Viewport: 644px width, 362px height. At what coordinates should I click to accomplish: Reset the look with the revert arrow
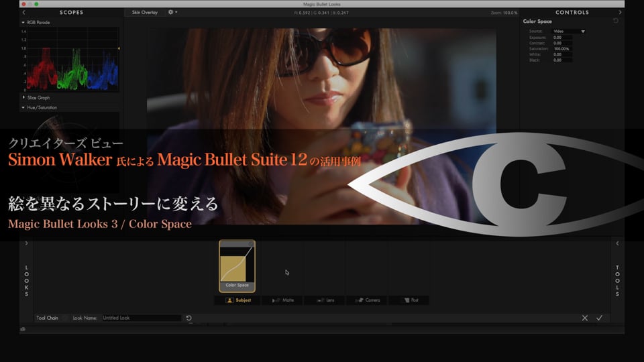point(189,318)
